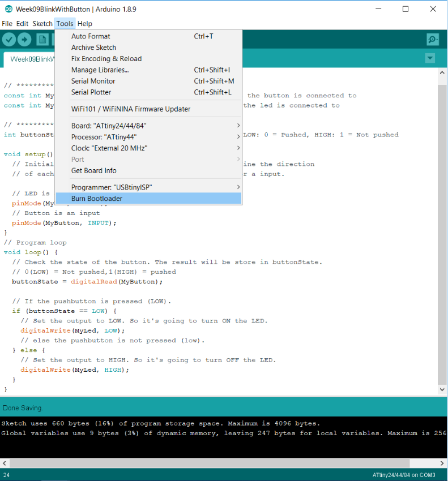Select the Week09BlinkWithButton sketch tab
The width and height of the screenshot is (448, 481).
coord(29,59)
